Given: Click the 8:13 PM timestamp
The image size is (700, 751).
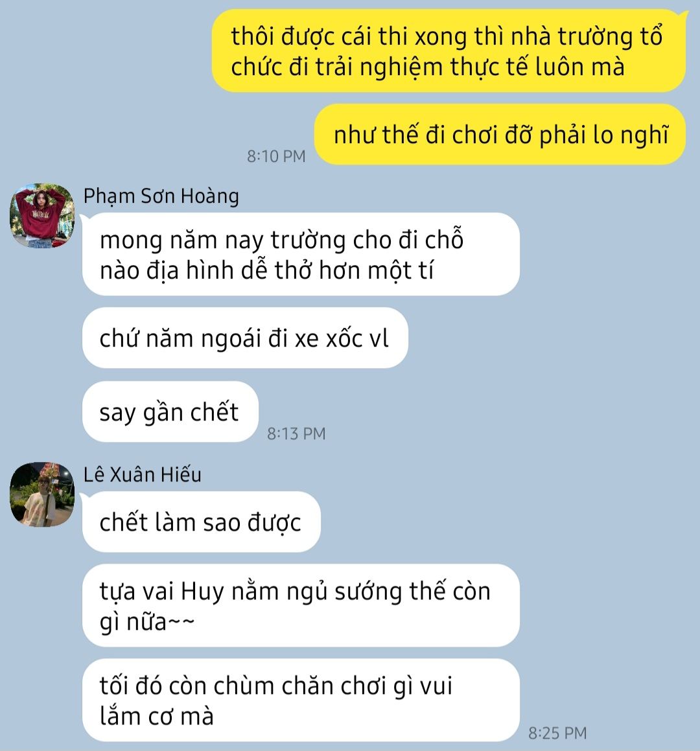Looking at the screenshot, I should (x=296, y=433).
